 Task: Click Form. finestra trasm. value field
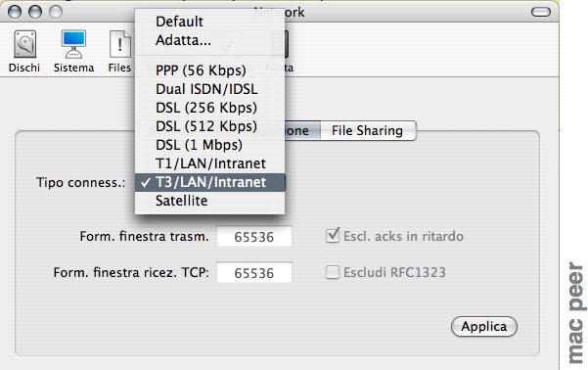[254, 237]
